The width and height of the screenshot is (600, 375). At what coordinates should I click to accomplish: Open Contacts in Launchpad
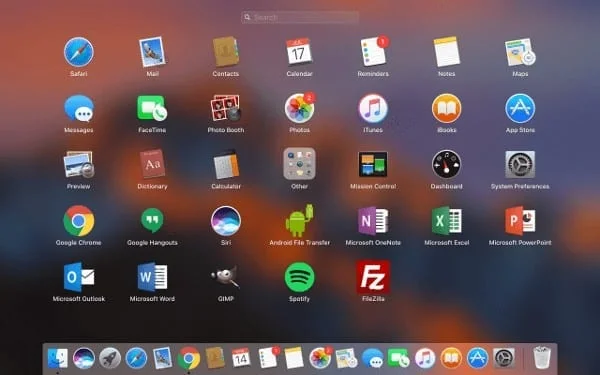226,52
